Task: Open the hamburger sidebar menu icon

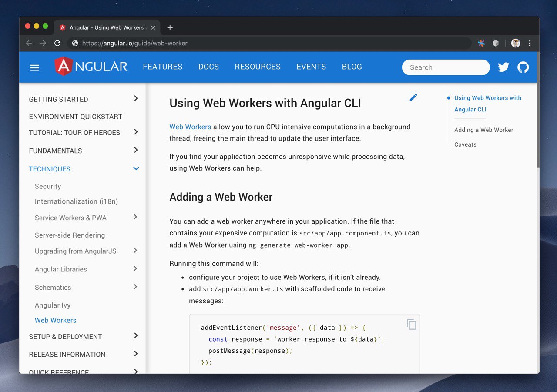Action: (35, 68)
